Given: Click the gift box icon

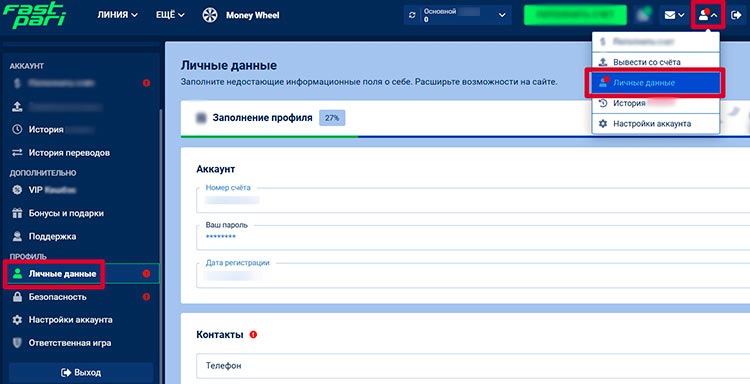Looking at the screenshot, I should (17, 213).
